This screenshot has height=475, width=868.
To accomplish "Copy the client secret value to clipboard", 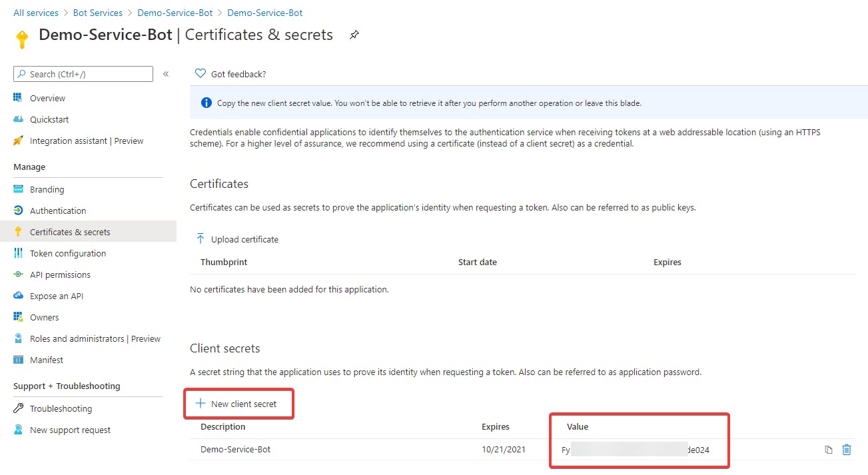I will point(829,450).
